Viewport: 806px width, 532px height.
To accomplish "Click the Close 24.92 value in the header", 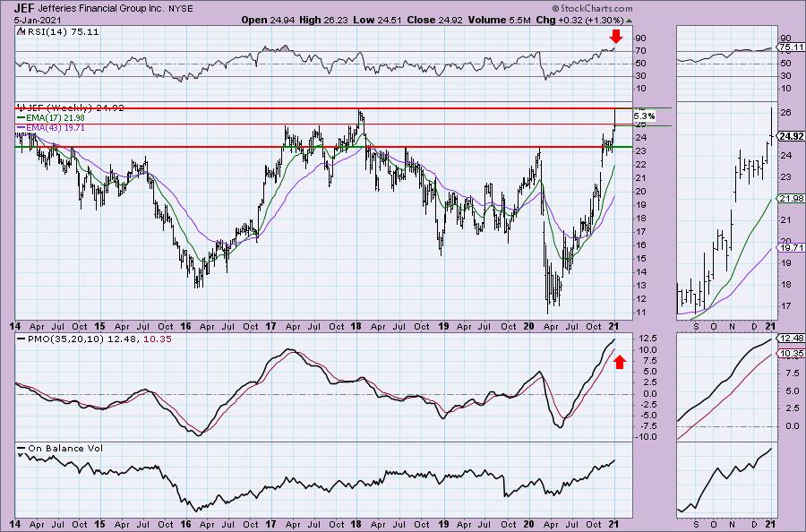I will [x=434, y=20].
